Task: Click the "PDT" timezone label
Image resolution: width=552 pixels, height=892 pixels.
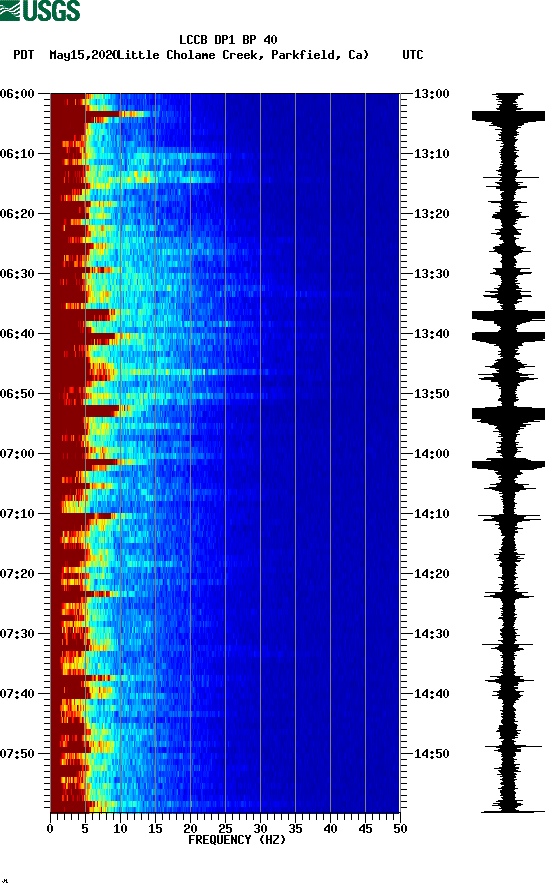Action: (24, 55)
